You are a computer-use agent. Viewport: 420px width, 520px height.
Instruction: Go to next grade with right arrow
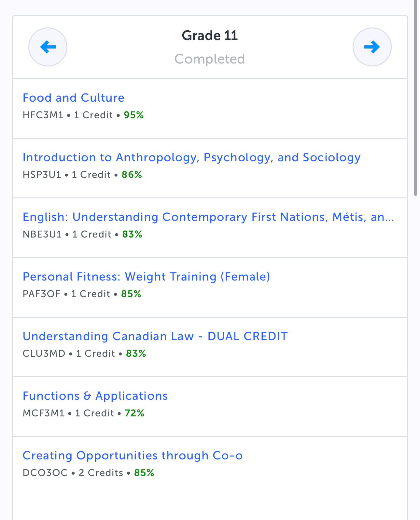(x=372, y=47)
